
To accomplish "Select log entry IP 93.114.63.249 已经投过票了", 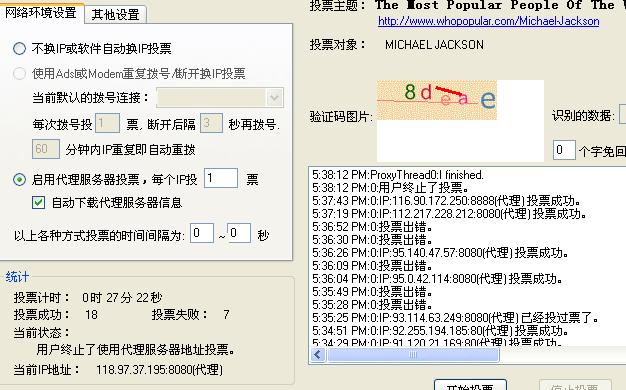I will click(456, 318).
